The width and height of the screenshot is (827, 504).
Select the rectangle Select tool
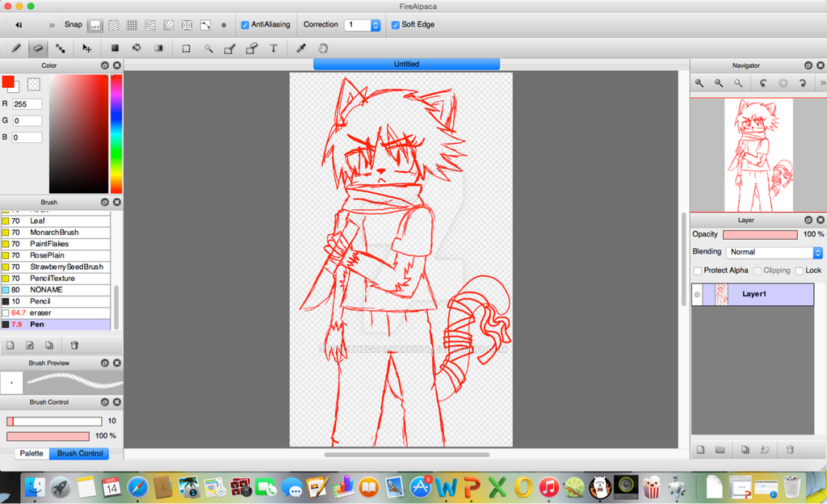pos(186,48)
